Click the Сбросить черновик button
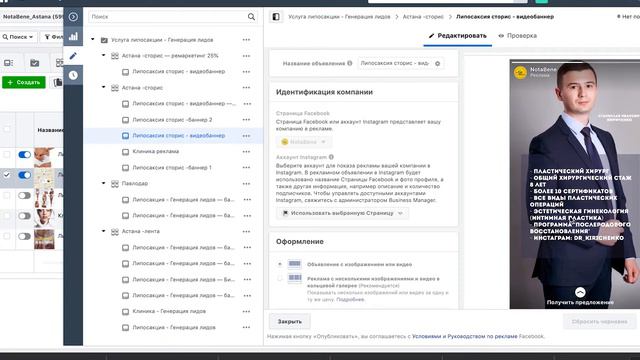 click(599, 322)
